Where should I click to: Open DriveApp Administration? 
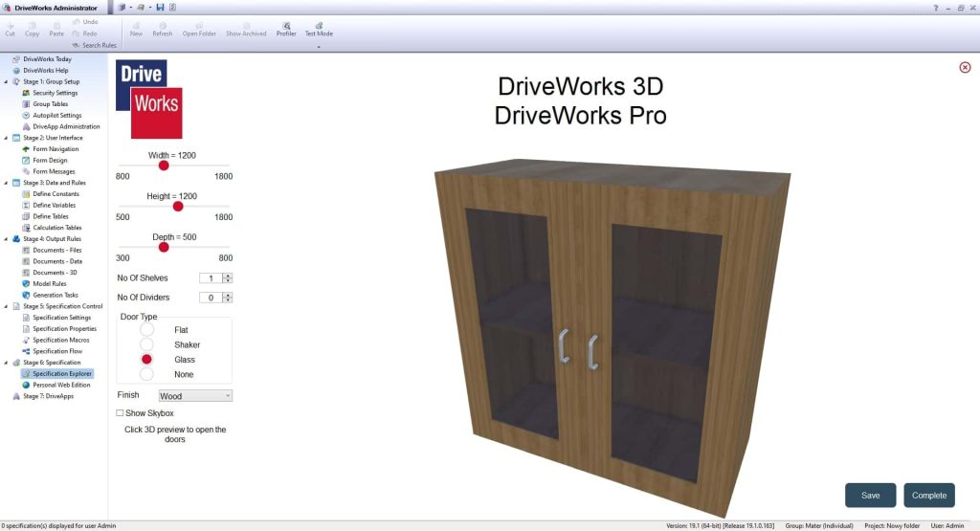(60, 126)
